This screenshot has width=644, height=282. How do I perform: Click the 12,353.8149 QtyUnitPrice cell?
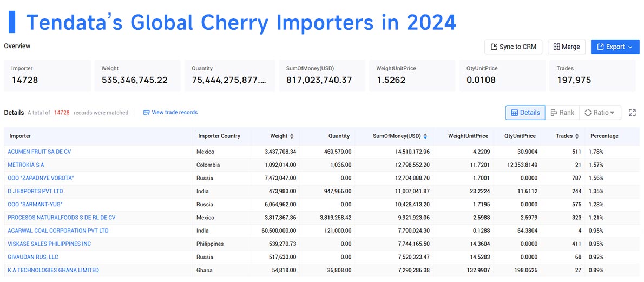point(522,165)
